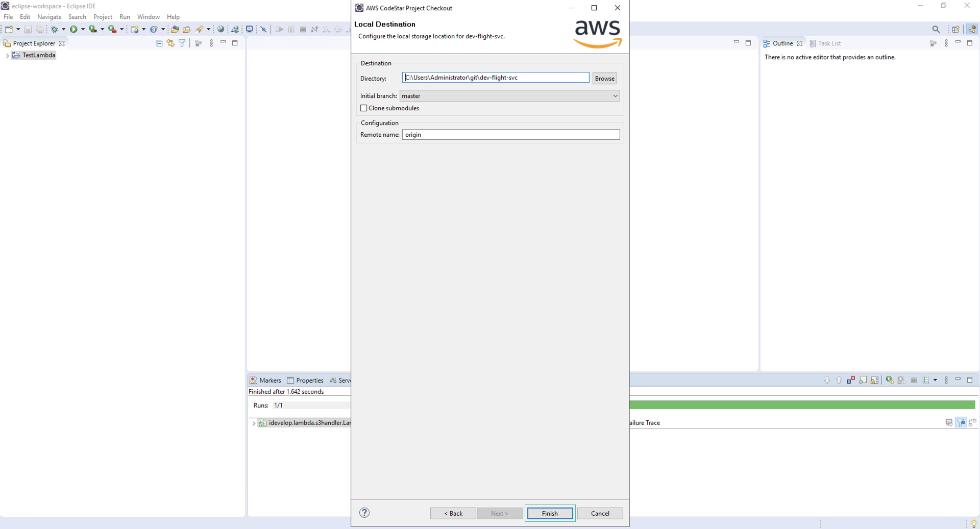
Task: Switch to the Markers tab
Action: [x=265, y=381]
